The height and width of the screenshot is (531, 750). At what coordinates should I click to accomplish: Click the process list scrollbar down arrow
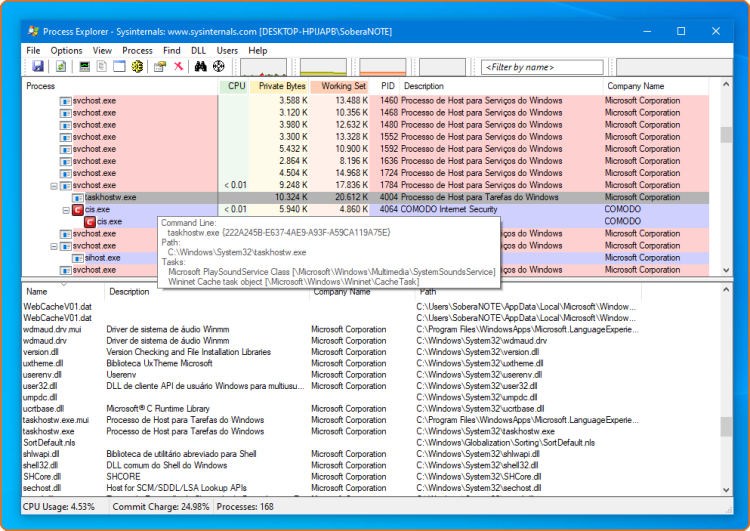click(x=726, y=270)
